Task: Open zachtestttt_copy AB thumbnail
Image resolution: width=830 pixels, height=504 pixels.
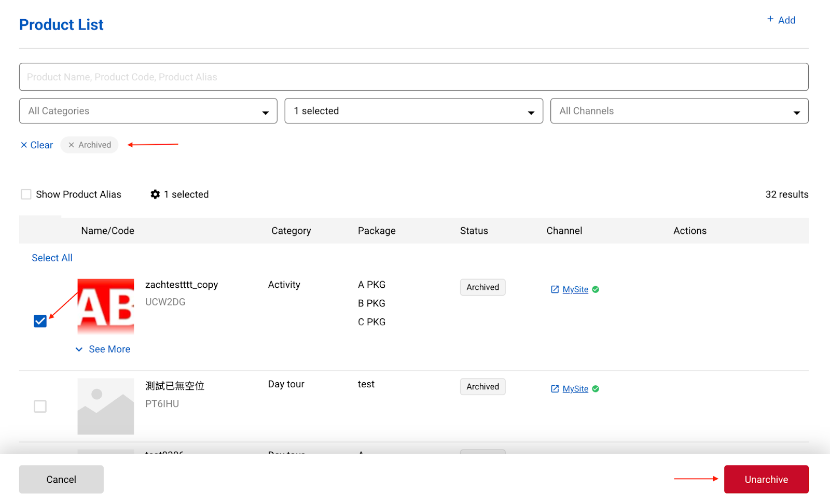Action: (106, 306)
